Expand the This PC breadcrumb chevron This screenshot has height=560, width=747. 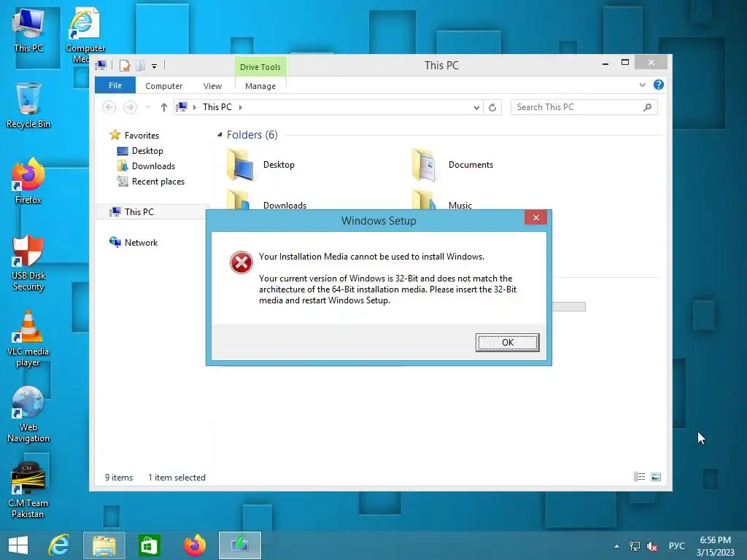241,107
